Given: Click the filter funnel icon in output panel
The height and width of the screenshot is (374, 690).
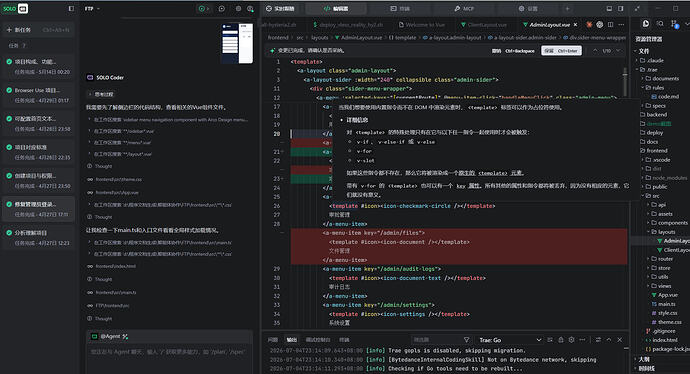Looking at the screenshot, I should coord(466,340).
